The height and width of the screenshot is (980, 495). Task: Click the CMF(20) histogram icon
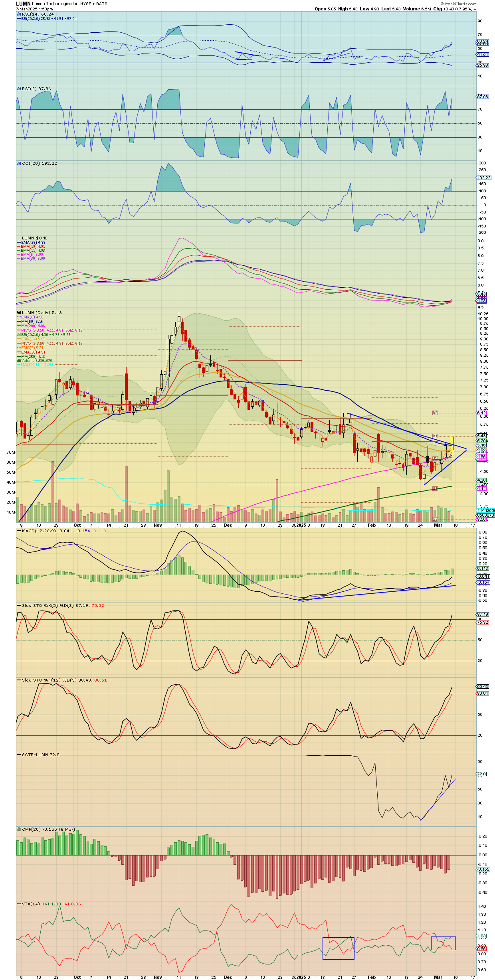click(19, 829)
